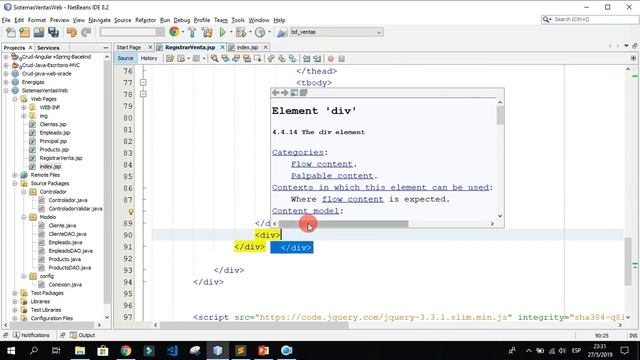
Task: Click the lightbulb hint on line 88
Action: click(131, 211)
